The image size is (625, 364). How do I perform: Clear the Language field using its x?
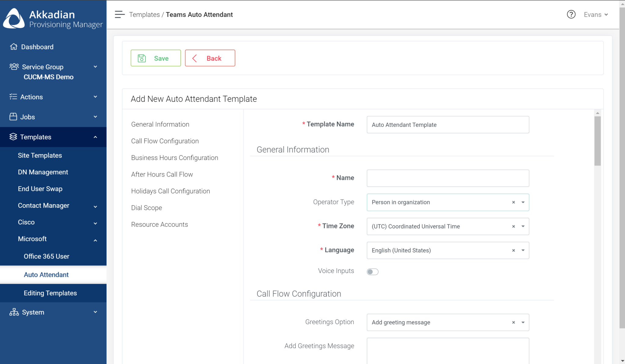pyautogui.click(x=513, y=250)
